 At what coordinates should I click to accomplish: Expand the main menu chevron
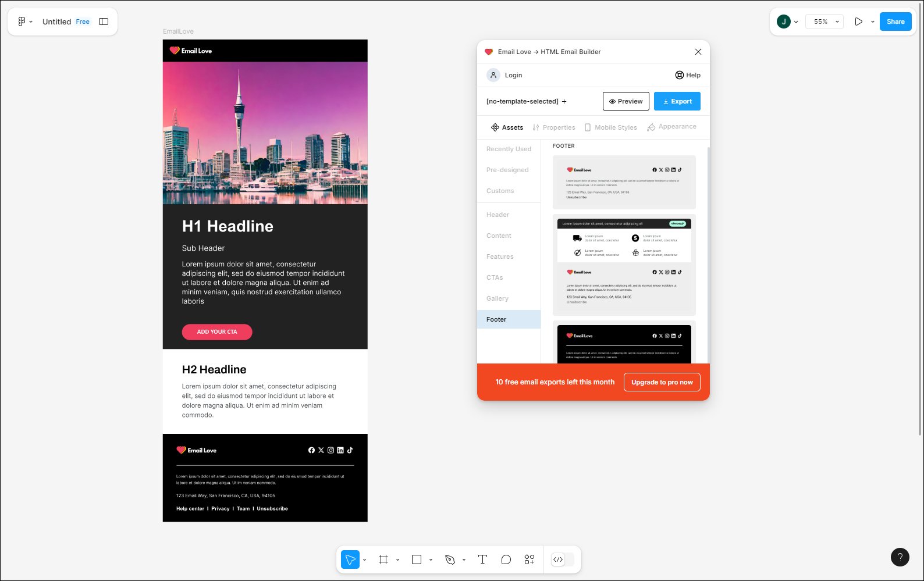pyautogui.click(x=31, y=22)
